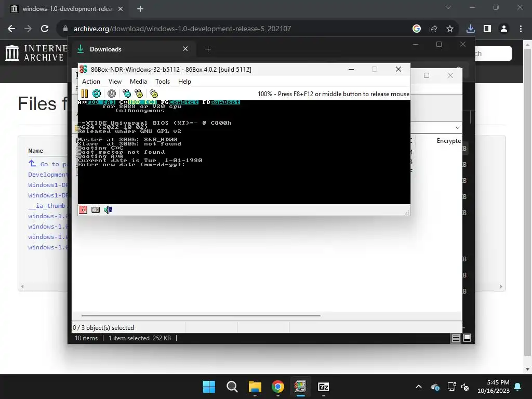Screen dimensions: 532x399
Task: Open the Windows Start menu
Action: coord(209,387)
